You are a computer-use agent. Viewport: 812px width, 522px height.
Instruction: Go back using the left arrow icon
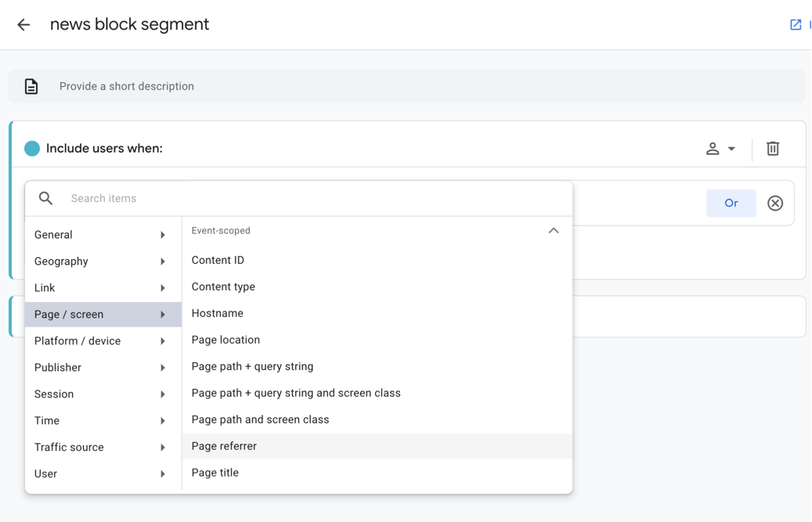(x=23, y=24)
